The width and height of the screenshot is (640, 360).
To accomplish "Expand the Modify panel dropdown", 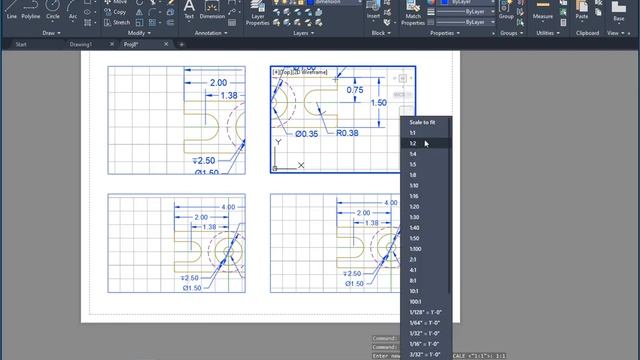I will [x=139, y=33].
